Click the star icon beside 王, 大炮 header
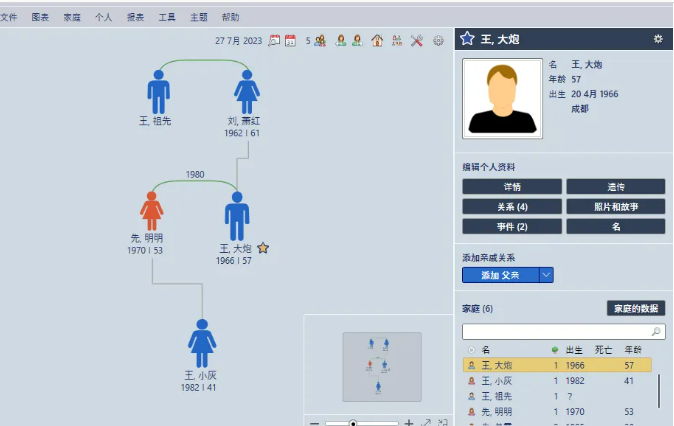This screenshot has width=674, height=426. tap(467, 39)
